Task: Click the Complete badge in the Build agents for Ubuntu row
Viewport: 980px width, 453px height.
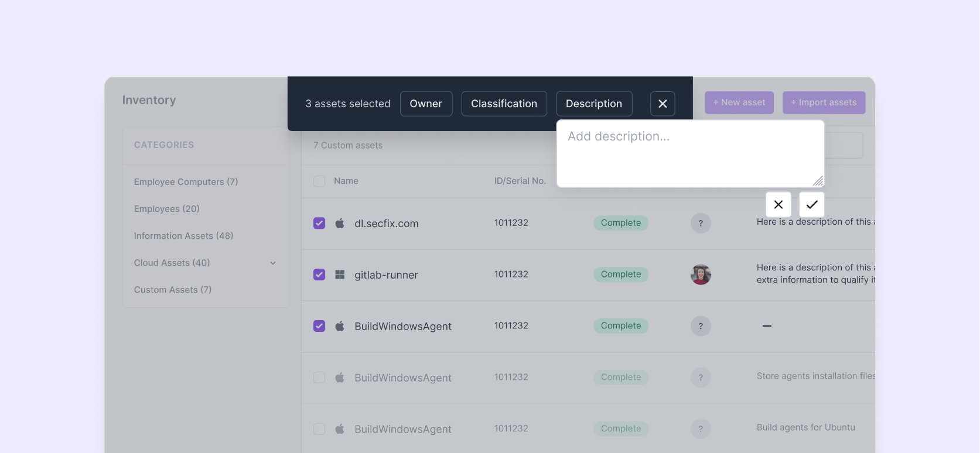Action: pyautogui.click(x=621, y=429)
